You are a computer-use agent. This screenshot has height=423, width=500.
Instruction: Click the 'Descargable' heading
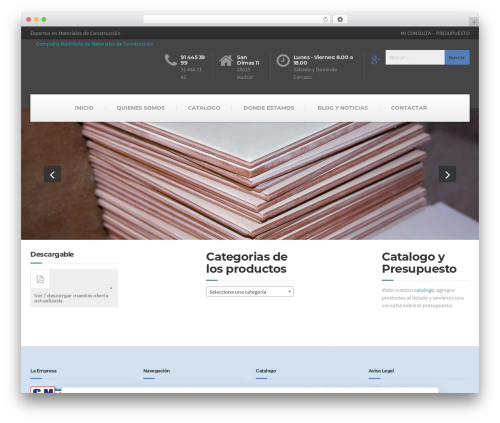52,254
